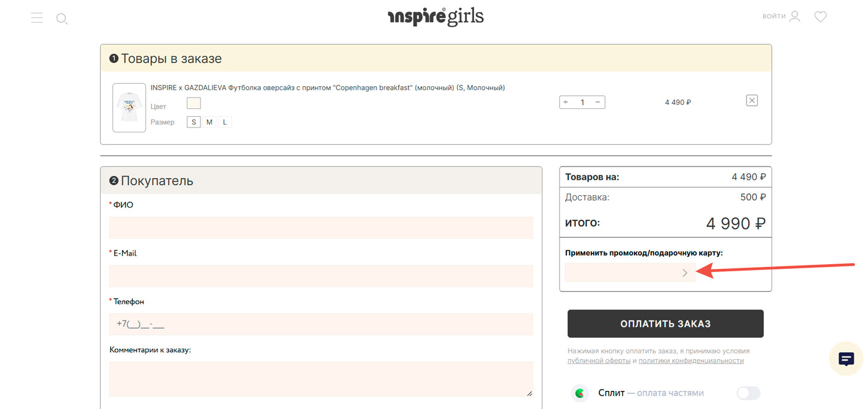Click the minus sign in the quantity stepper

[597, 102]
